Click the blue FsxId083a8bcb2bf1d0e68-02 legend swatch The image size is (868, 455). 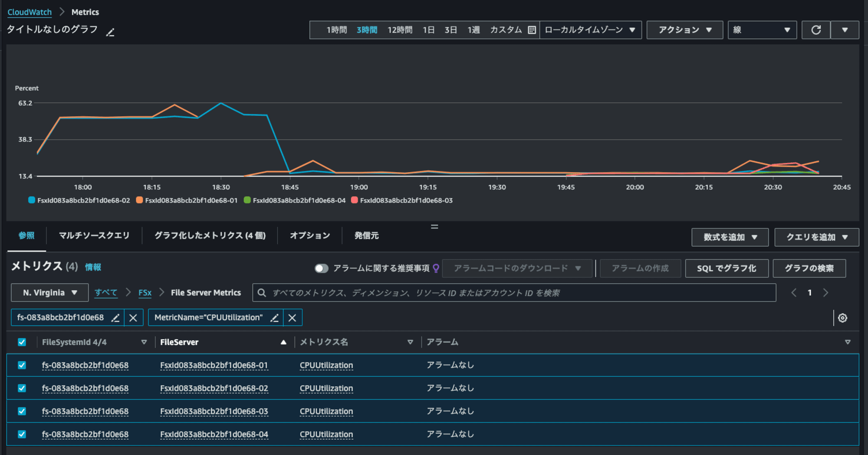click(x=31, y=200)
